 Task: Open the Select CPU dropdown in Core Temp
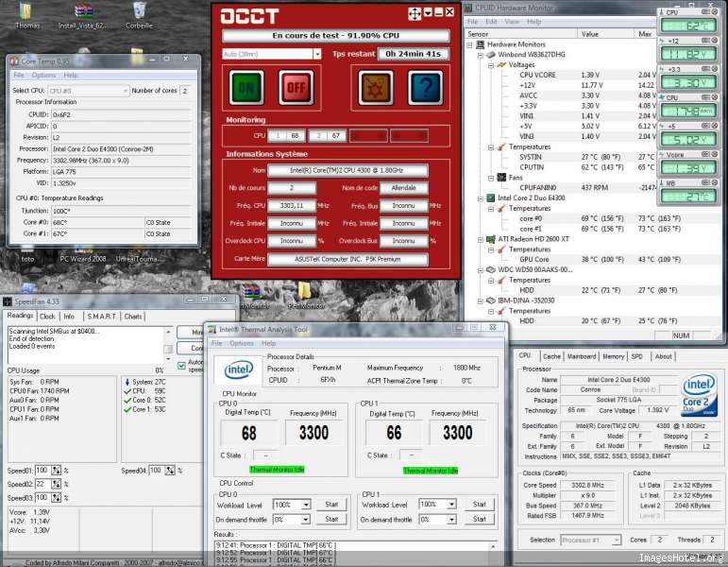(x=126, y=91)
